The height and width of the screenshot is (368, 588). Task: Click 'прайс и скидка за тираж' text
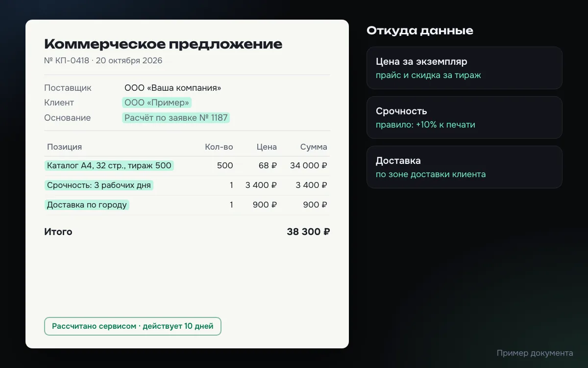click(x=428, y=75)
